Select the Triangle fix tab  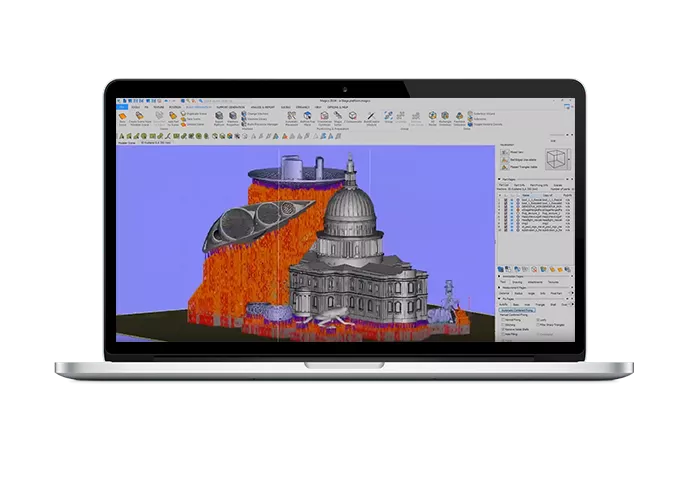tap(540, 304)
